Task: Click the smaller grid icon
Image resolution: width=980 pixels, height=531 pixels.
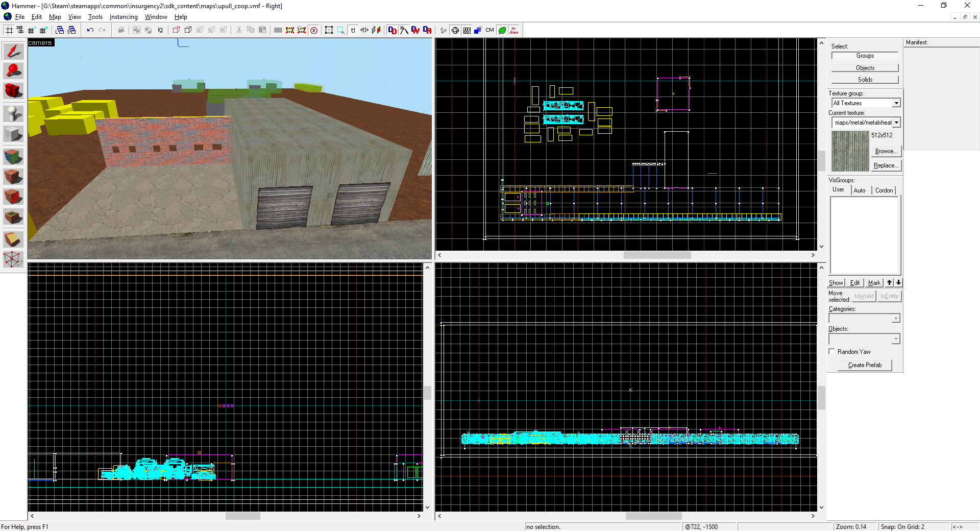Action: [31, 30]
